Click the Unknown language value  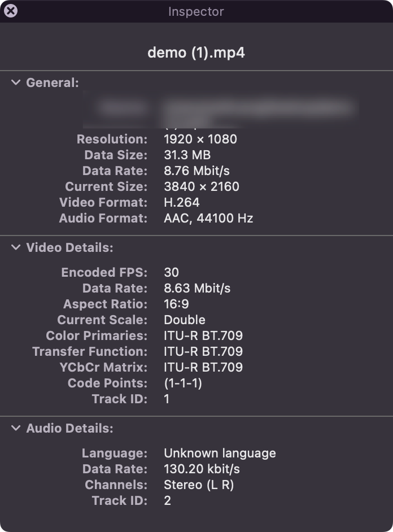tap(220, 453)
